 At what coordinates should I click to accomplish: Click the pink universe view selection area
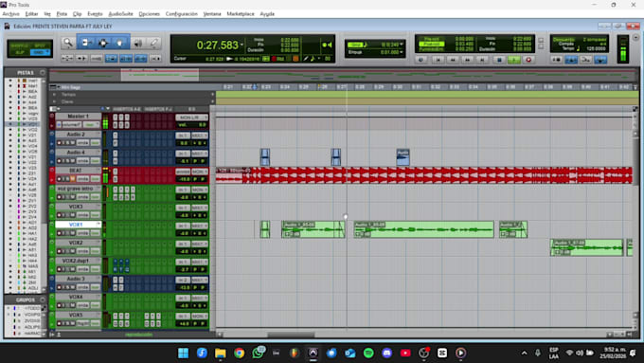(160, 75)
